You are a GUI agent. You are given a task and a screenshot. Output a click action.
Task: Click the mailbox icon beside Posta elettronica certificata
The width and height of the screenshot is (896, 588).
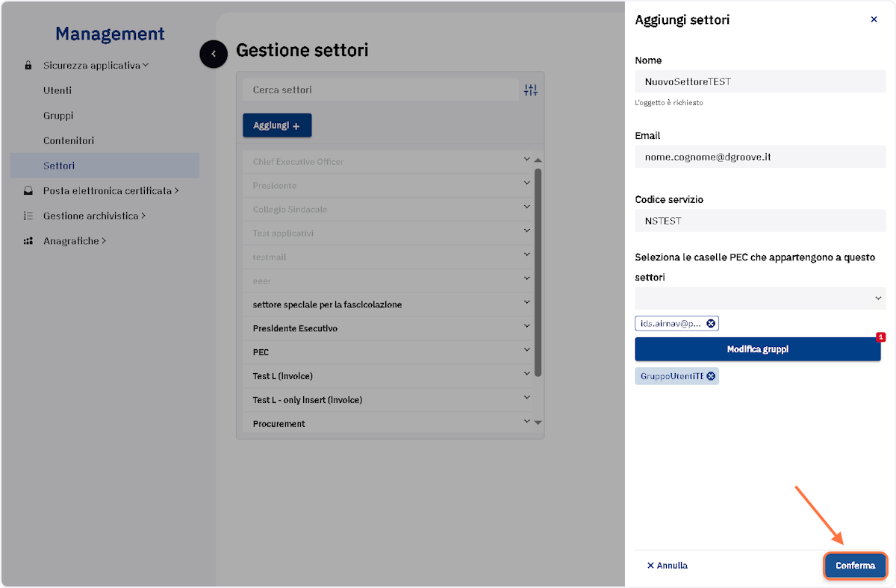coord(28,191)
